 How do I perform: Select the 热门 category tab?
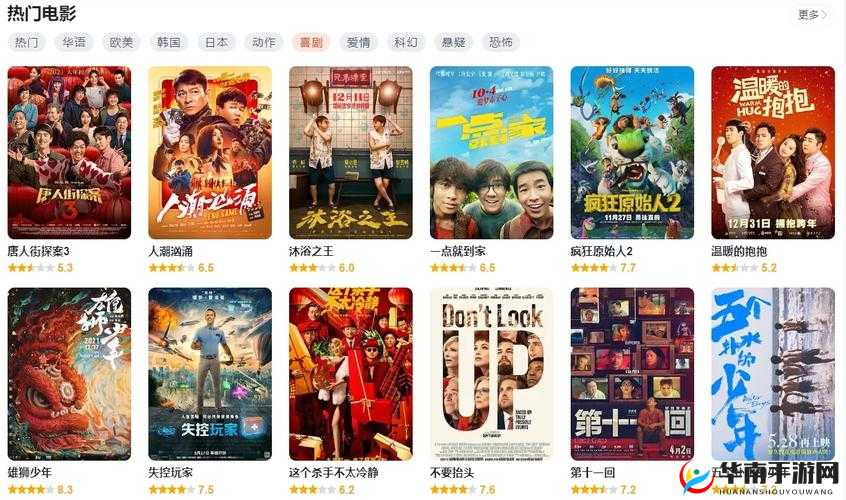click(x=26, y=42)
